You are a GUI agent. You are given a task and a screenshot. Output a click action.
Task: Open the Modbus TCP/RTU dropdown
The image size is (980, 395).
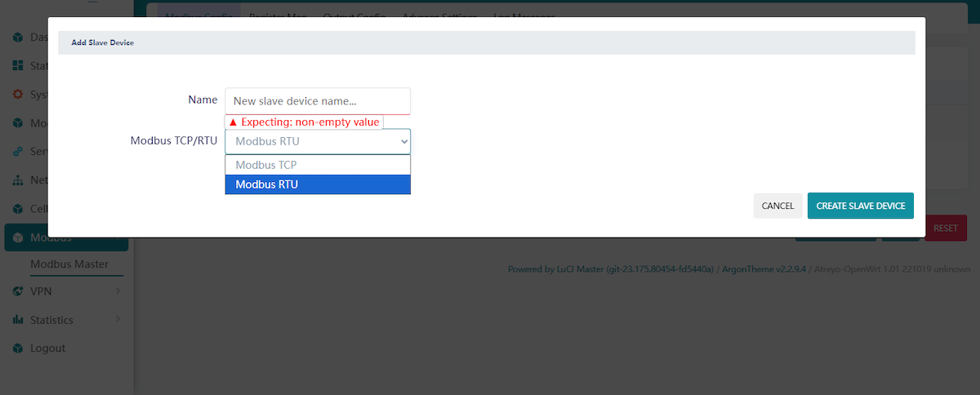[318, 141]
